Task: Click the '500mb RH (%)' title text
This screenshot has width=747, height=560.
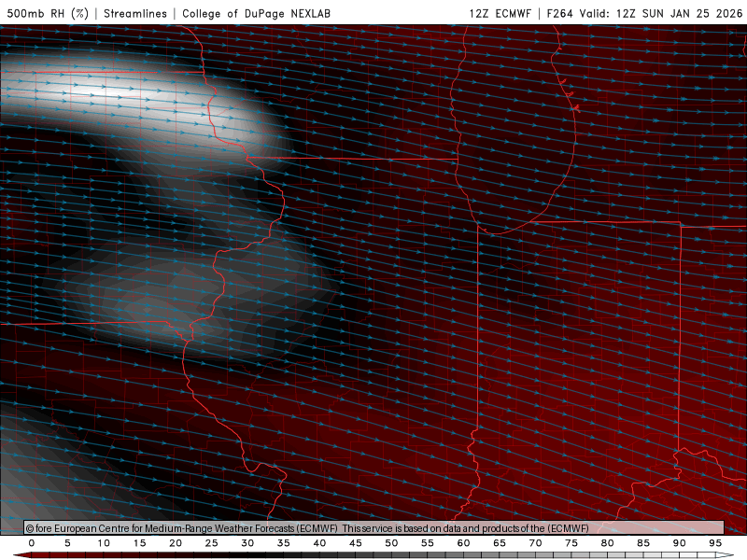Action: coord(48,13)
